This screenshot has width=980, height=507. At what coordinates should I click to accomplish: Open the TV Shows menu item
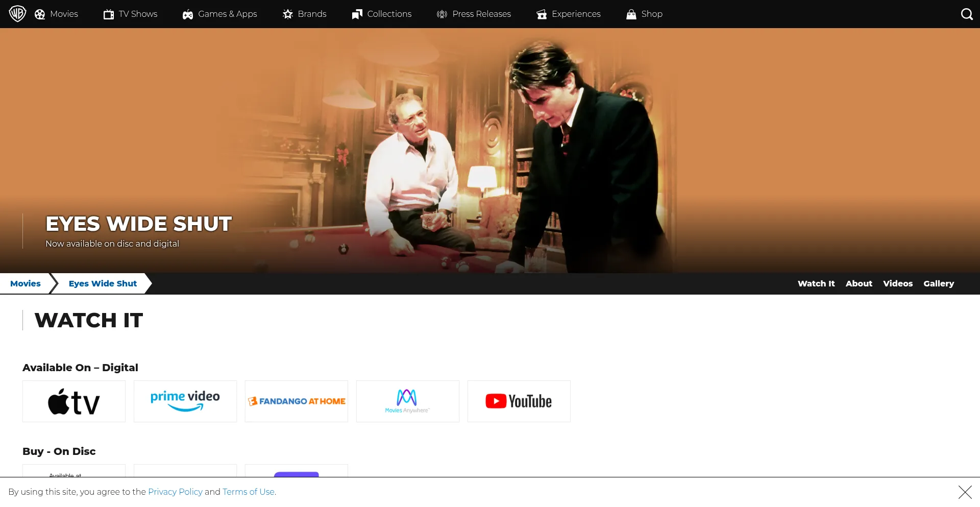(131, 14)
